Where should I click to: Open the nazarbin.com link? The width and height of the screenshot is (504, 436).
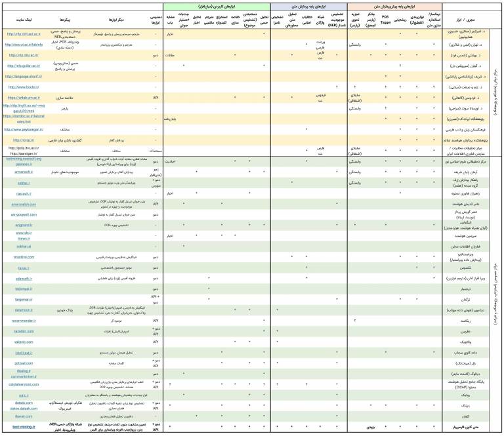24,331
